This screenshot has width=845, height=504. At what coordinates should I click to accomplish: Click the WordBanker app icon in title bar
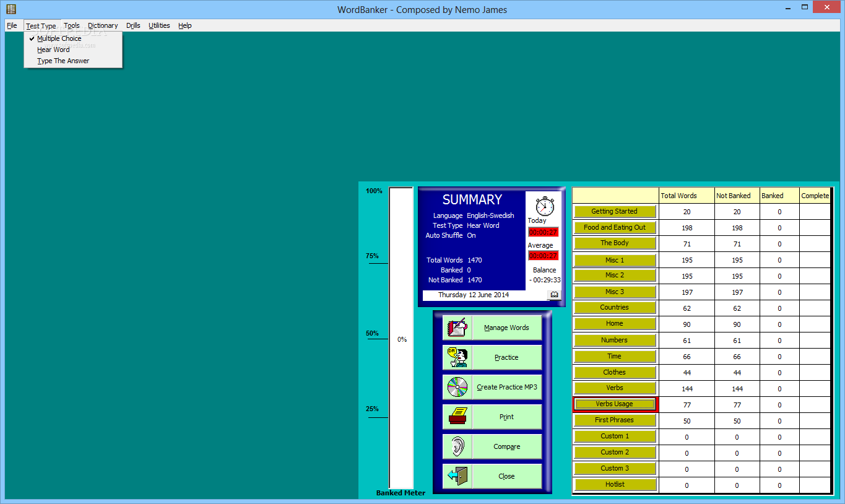point(11,9)
